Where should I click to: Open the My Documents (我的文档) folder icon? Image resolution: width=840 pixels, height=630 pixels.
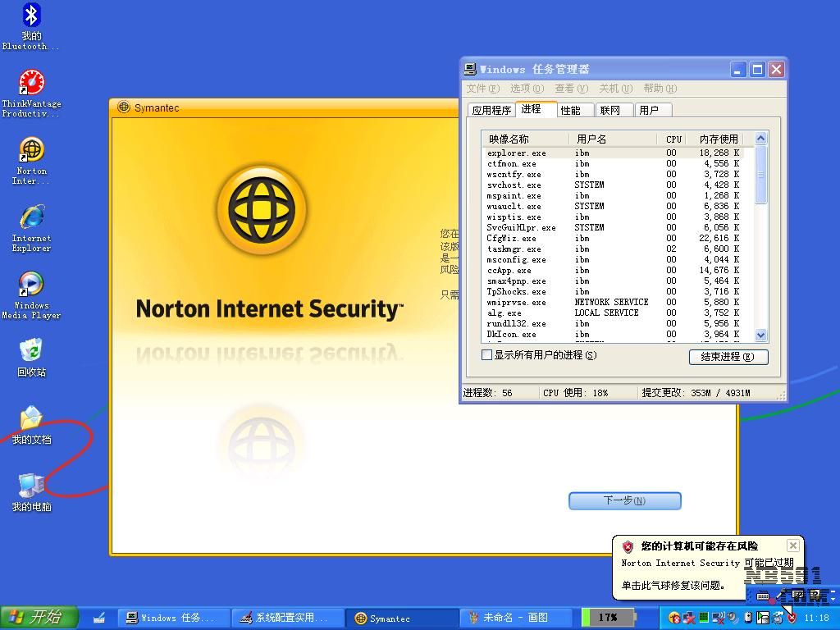tap(31, 418)
